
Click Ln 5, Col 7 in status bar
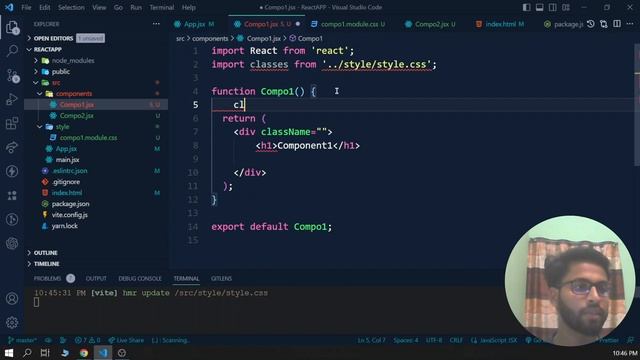(x=371, y=340)
